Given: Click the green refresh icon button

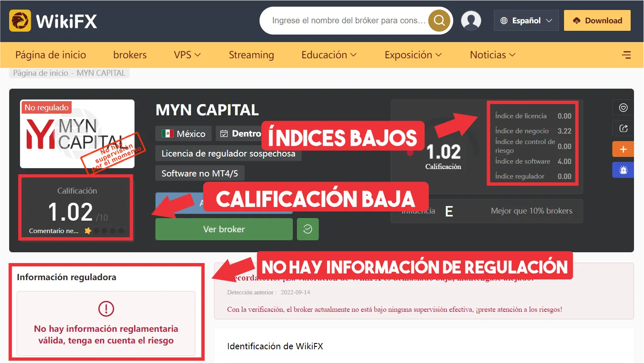Looking at the screenshot, I should (308, 229).
